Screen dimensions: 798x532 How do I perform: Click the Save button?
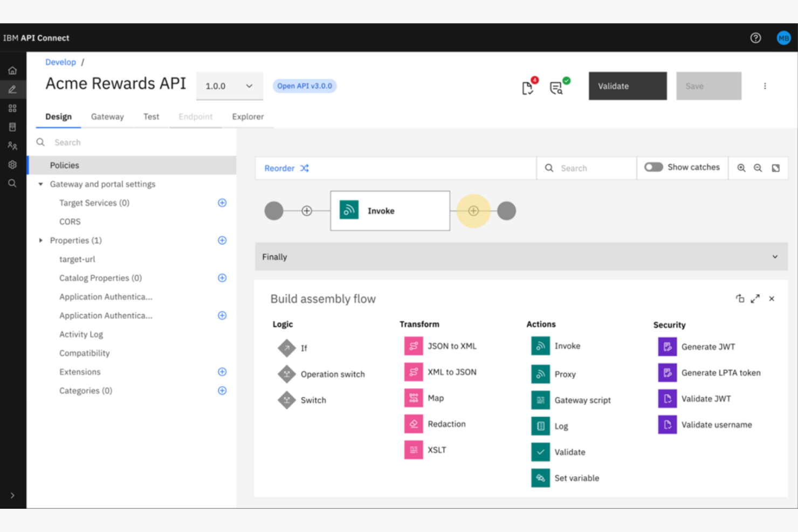tap(709, 86)
